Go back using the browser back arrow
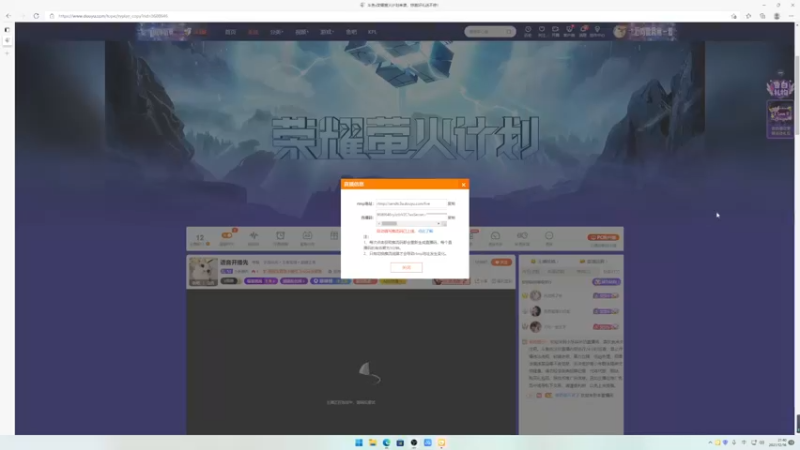The height and width of the screenshot is (450, 800). (8, 16)
